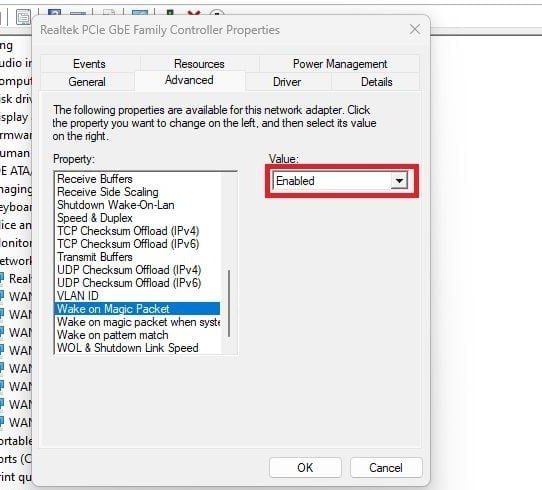Open the Value dropdown showing Enabled
Image resolution: width=542 pixels, height=490 pixels.
pos(340,181)
